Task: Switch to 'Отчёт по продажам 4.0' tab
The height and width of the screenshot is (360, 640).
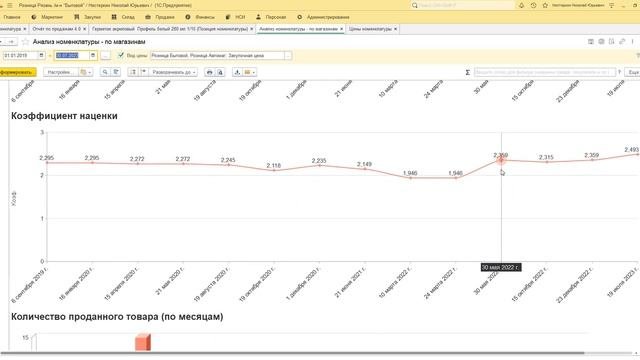Action: (x=58, y=29)
